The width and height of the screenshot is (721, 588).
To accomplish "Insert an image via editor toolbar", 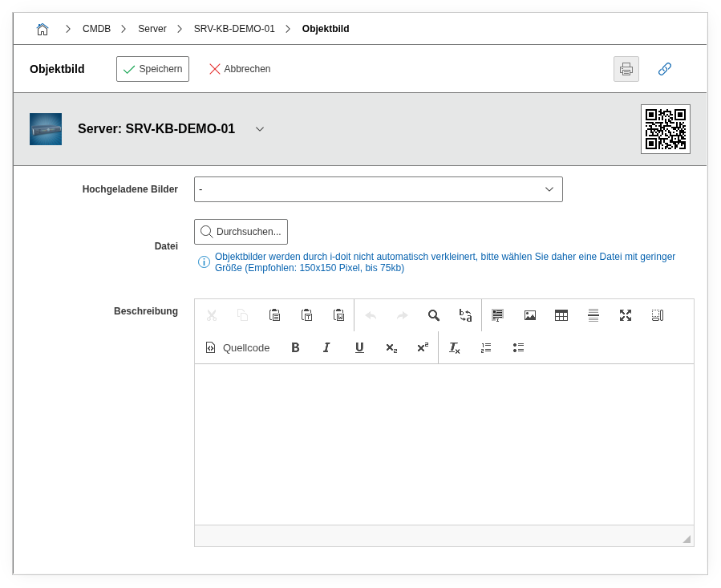I will pyautogui.click(x=529, y=315).
